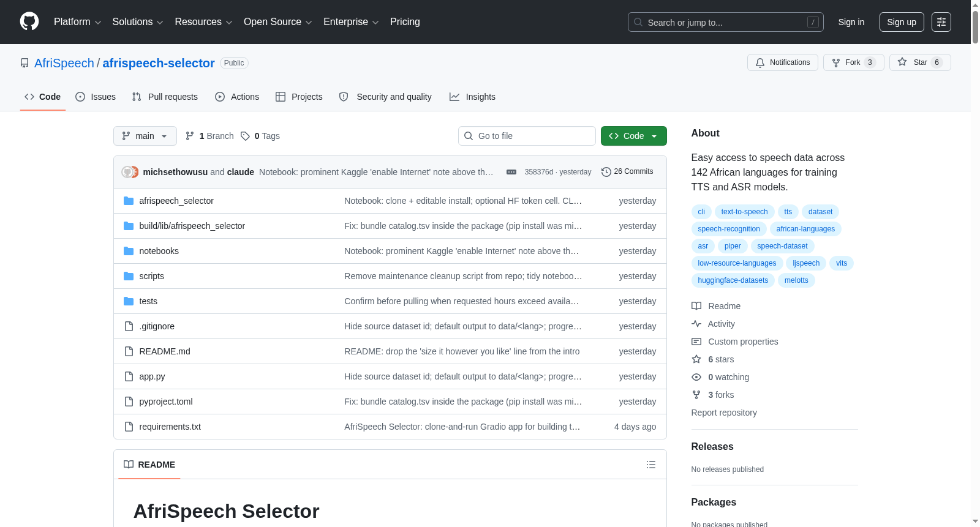
Task: Switch to the Security and quality tab
Action: tap(385, 97)
